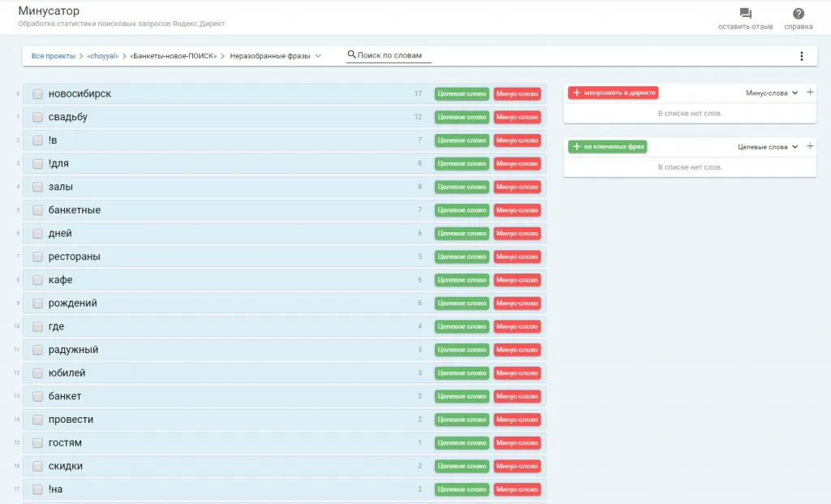Set 'залы' as Целевое слово
This screenshot has height=504, width=831.
(x=462, y=187)
